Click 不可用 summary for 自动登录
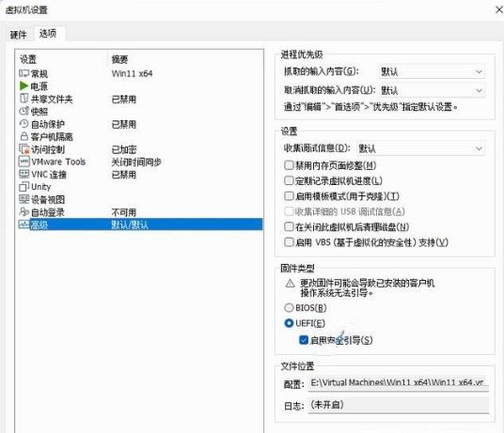 (124, 212)
